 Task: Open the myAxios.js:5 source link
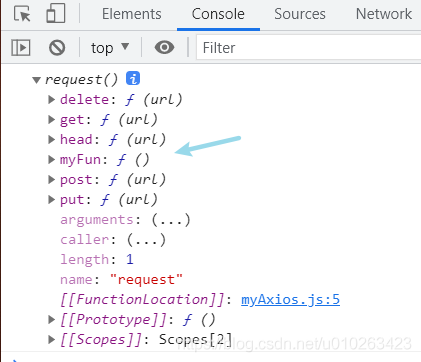(x=290, y=300)
